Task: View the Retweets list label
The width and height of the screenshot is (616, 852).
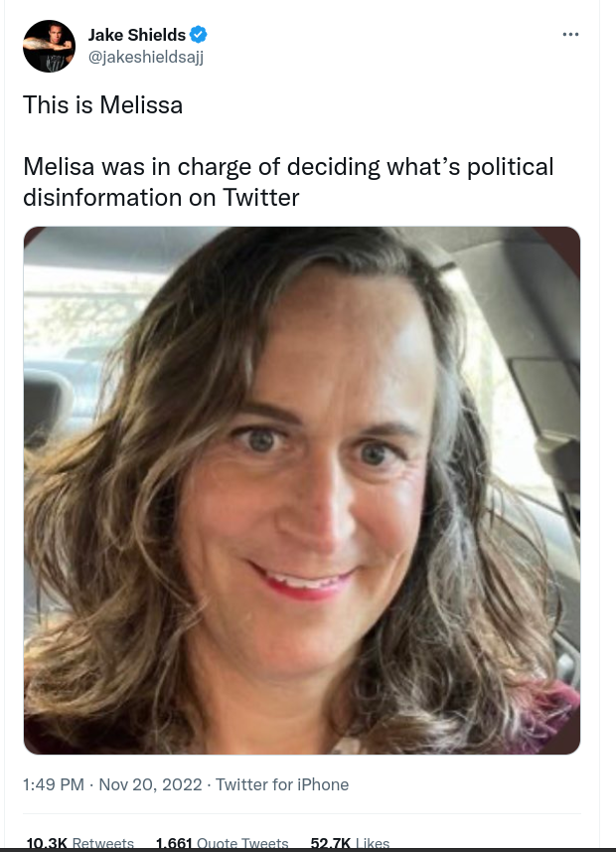Action: pos(103,843)
